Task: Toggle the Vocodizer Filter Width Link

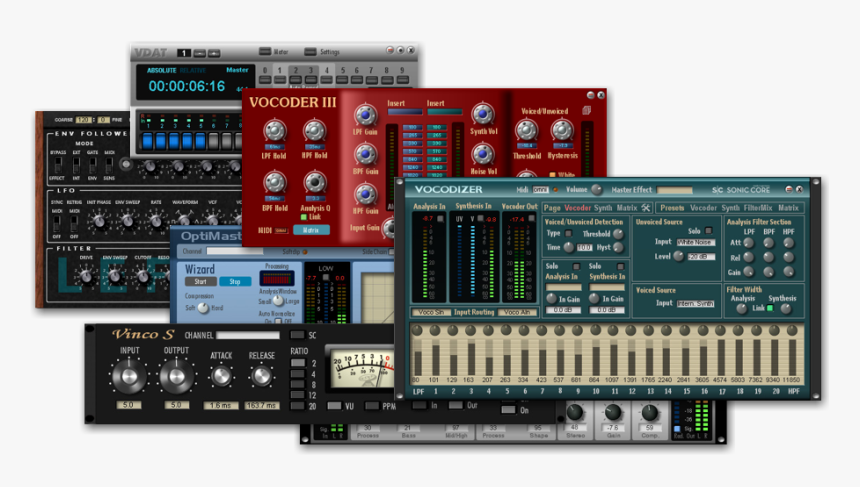Action: 770,308
